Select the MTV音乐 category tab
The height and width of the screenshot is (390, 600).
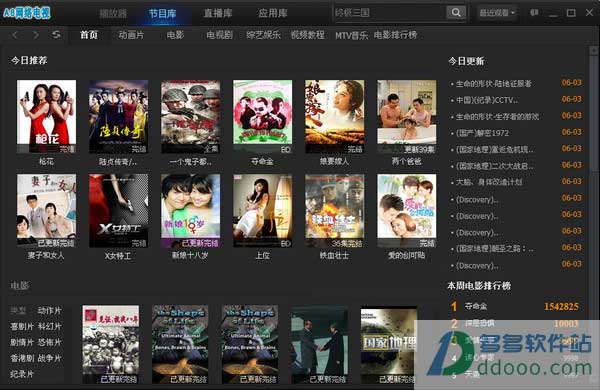point(351,36)
